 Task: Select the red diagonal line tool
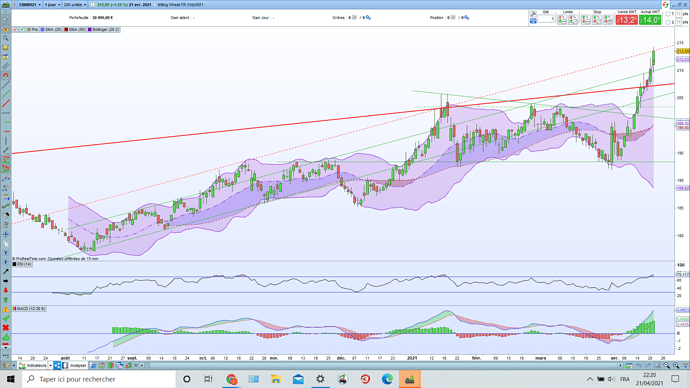pos(6,103)
